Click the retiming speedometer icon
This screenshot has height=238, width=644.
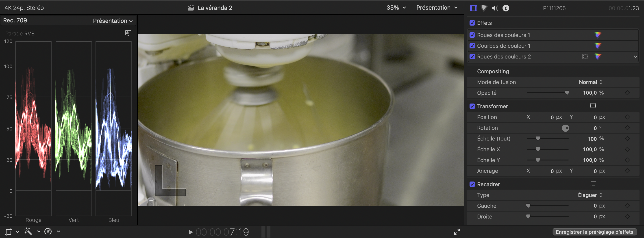tap(48, 232)
